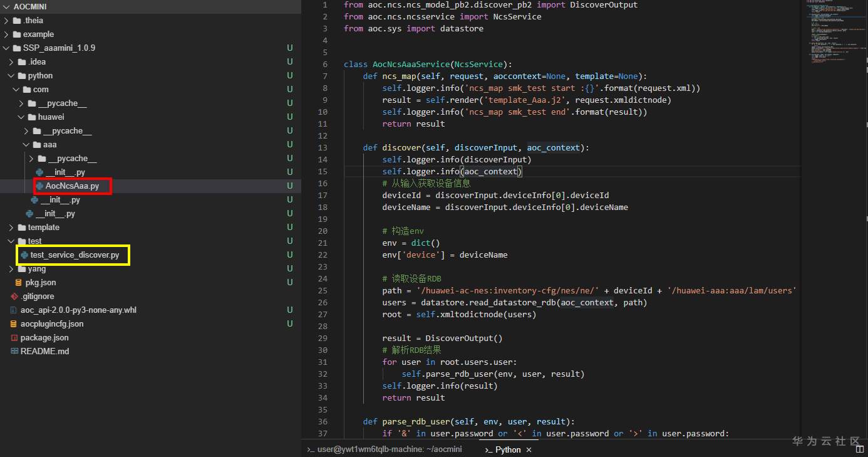Click the terminal icon on the user@ywt1wm6tqlb-machine tab
The image size is (868, 457).
tap(311, 450)
